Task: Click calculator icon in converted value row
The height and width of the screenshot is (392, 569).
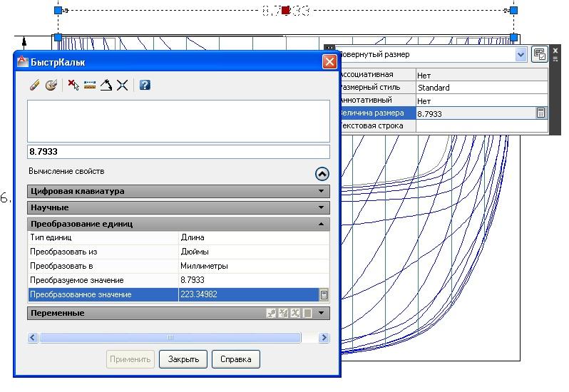Action: point(324,294)
